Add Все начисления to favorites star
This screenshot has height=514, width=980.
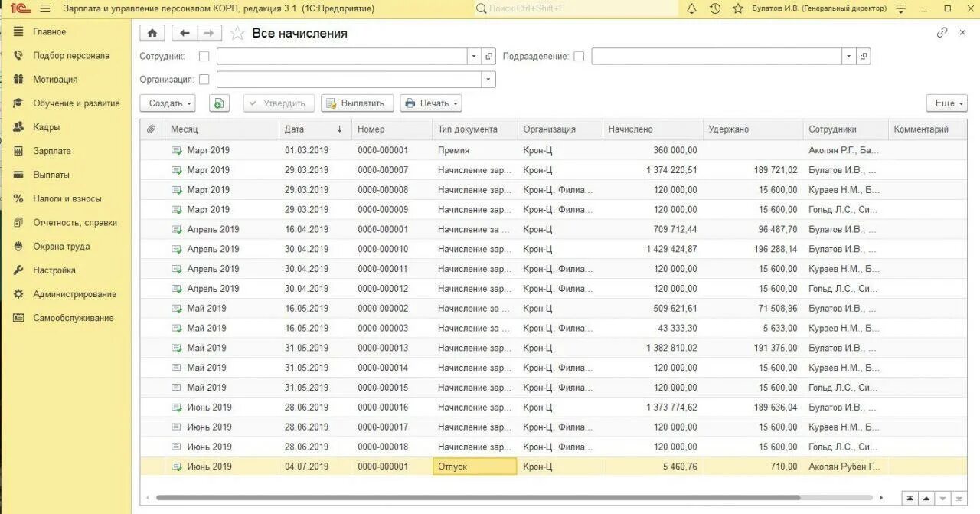coord(237,33)
